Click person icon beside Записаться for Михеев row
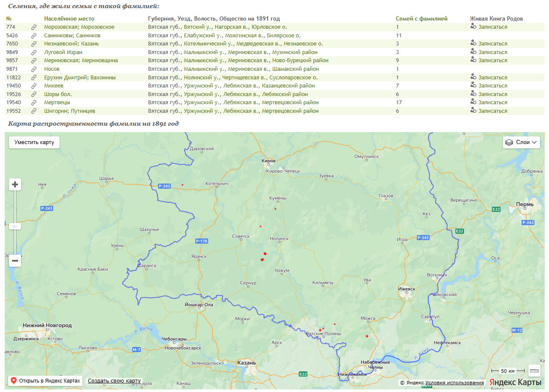The image size is (549, 392). (x=473, y=86)
